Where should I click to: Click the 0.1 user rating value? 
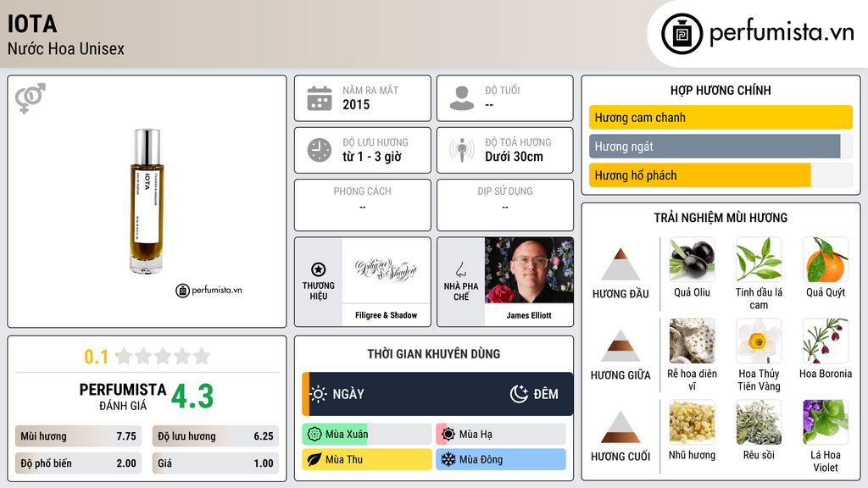click(x=96, y=357)
